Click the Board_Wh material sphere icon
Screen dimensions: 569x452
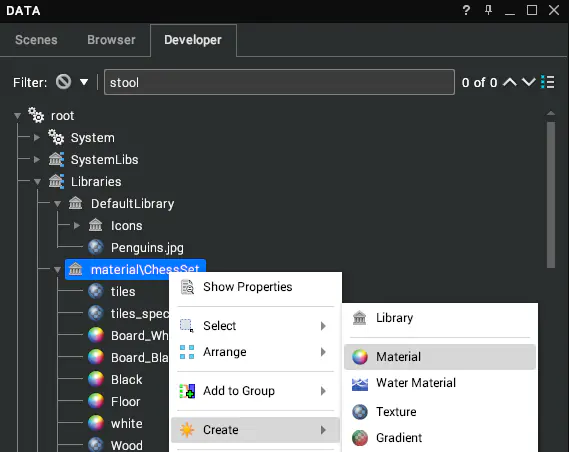pos(96,335)
